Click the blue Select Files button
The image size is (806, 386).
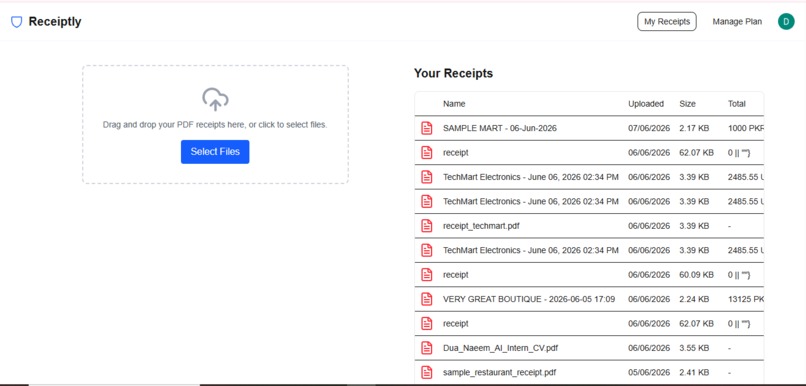[215, 152]
